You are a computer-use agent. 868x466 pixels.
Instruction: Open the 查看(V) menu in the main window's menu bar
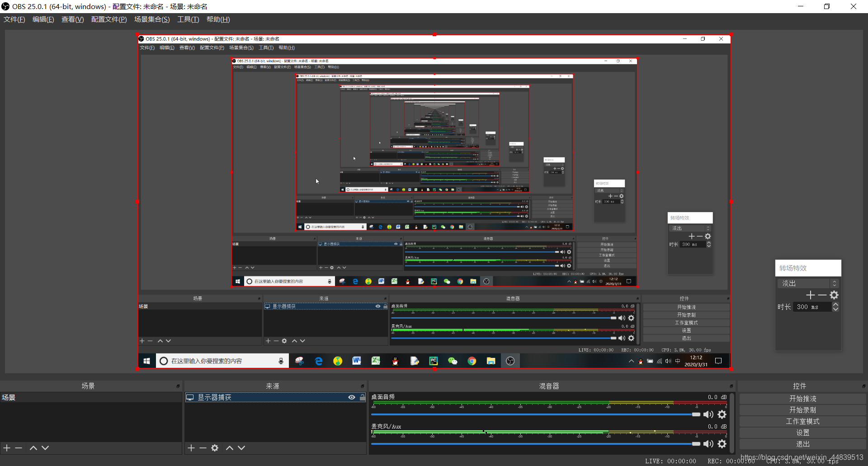tap(73, 19)
